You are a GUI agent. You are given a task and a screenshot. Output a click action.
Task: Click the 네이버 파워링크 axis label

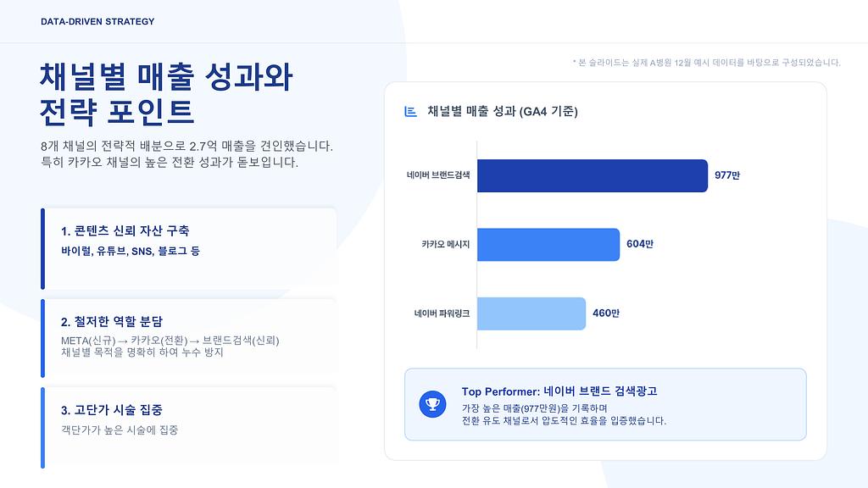pos(442,313)
